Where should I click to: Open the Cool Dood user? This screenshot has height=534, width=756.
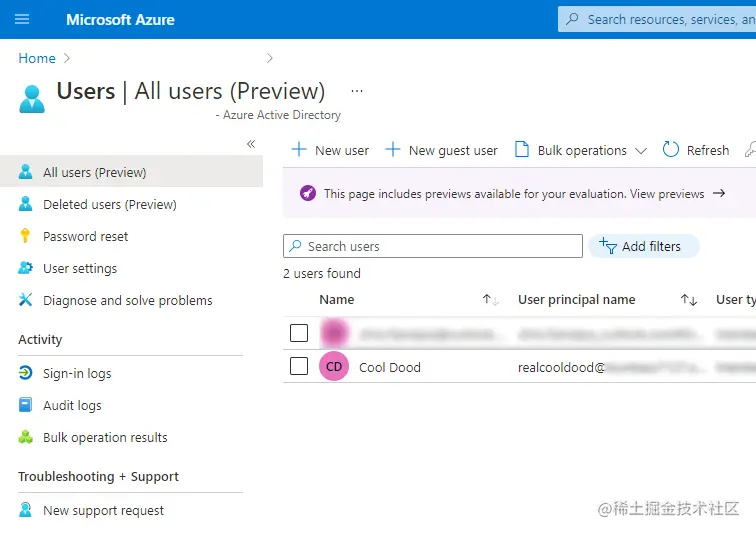click(390, 367)
